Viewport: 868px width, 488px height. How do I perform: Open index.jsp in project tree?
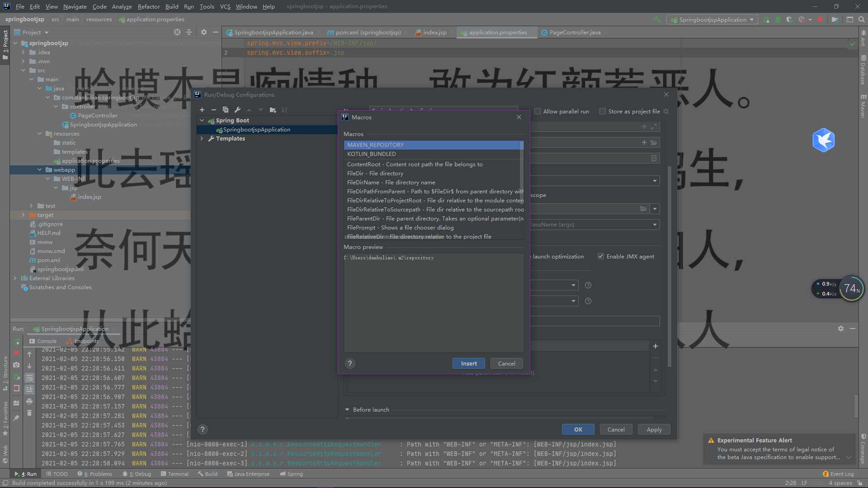point(89,197)
